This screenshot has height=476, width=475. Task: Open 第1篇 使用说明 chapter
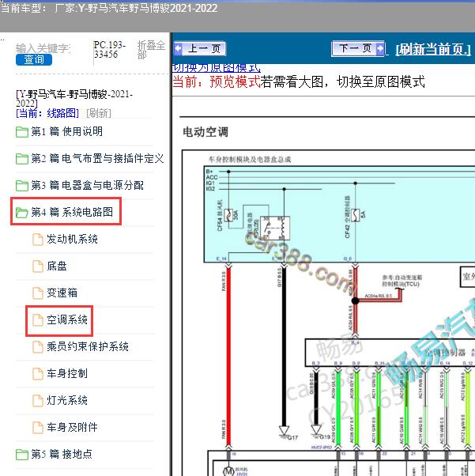[66, 131]
